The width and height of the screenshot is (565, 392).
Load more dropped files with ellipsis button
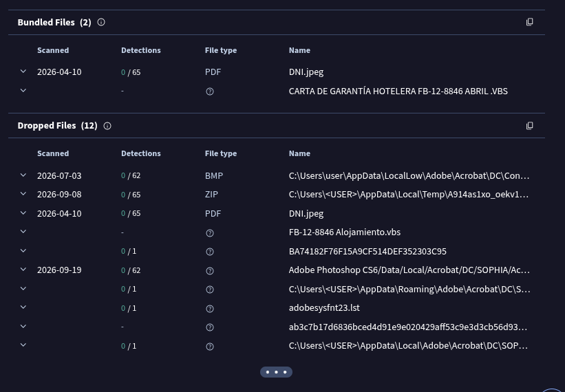coord(276,372)
